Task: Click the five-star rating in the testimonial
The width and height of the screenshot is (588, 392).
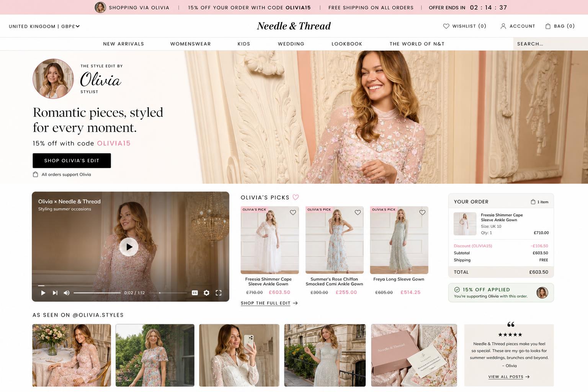Action: coord(510,335)
